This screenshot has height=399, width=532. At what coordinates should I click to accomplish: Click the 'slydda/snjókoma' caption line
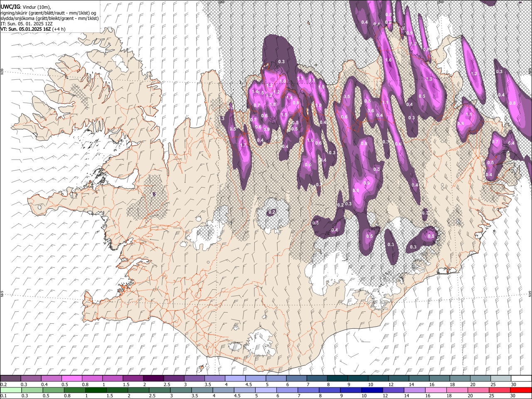click(49, 18)
